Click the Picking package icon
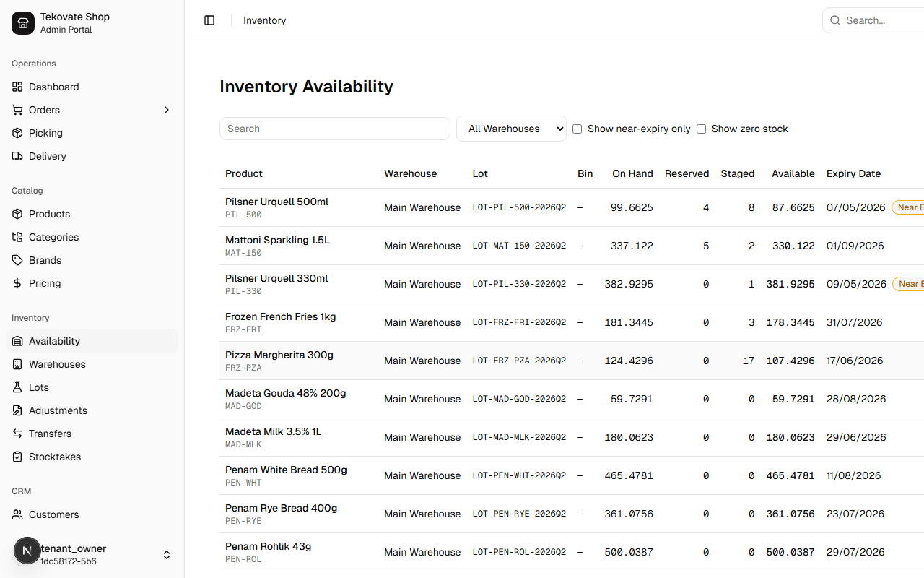This screenshot has height=578, width=924. [x=17, y=133]
